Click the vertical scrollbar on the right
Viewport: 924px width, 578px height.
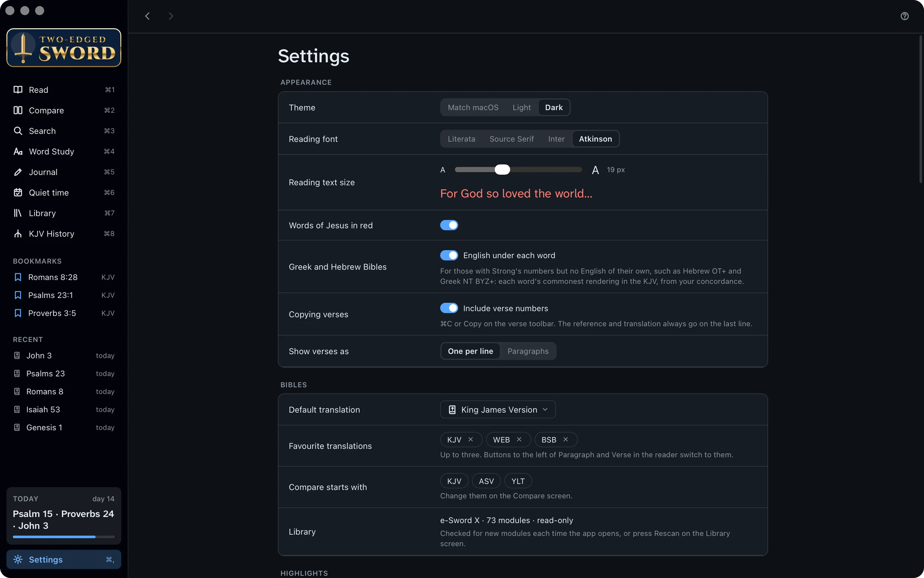tap(920, 109)
